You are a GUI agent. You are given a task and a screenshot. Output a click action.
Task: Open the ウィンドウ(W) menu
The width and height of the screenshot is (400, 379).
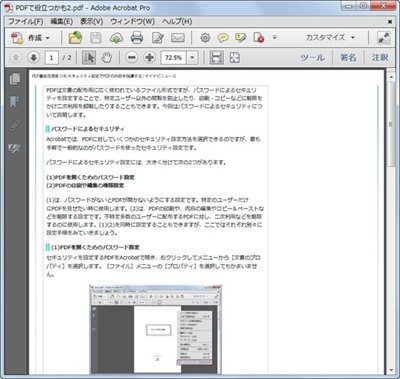tap(133, 21)
